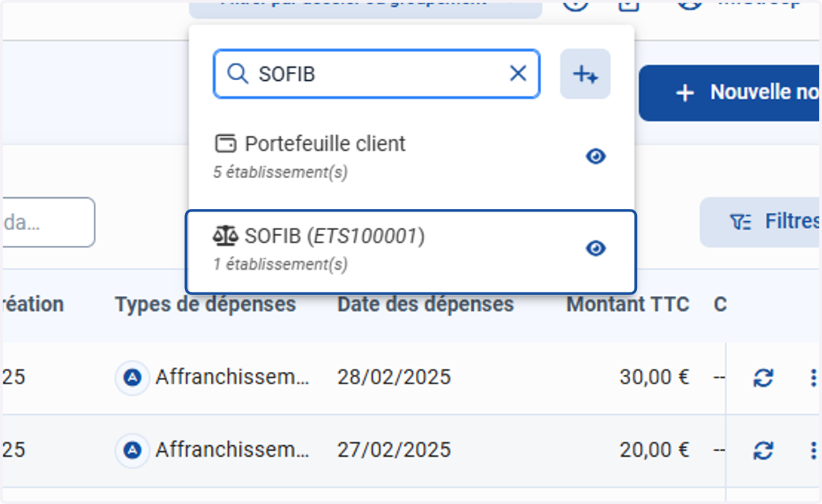Click the 27/02/2025 date cell

pos(394,450)
